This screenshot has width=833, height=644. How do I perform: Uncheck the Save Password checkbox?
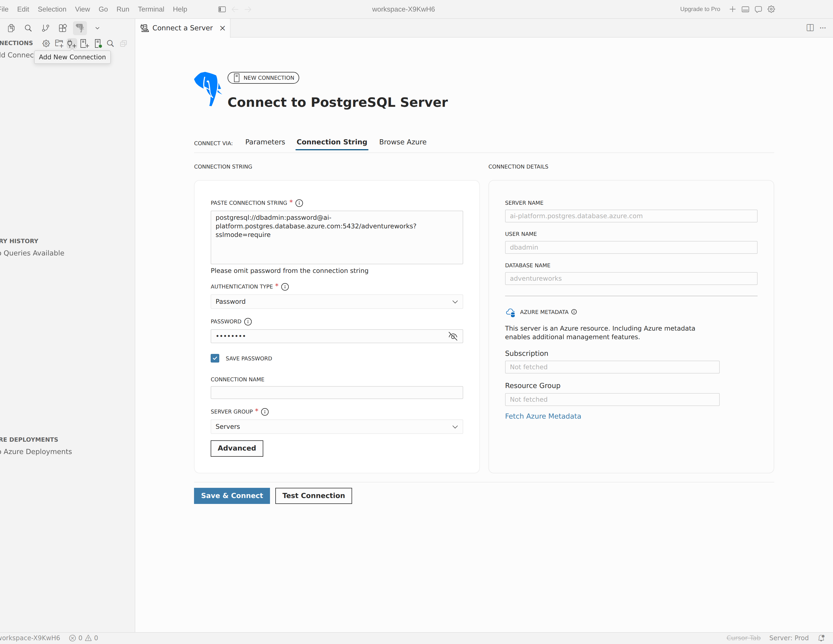tap(215, 358)
